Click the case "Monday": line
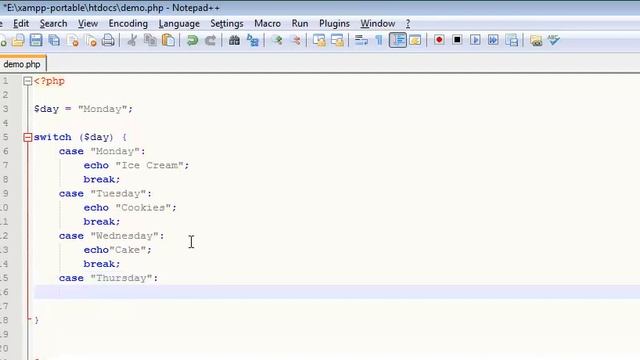 click(x=102, y=151)
